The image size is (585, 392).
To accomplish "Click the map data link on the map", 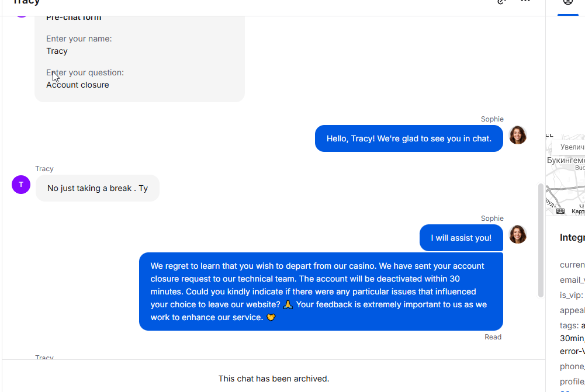I will (x=578, y=211).
